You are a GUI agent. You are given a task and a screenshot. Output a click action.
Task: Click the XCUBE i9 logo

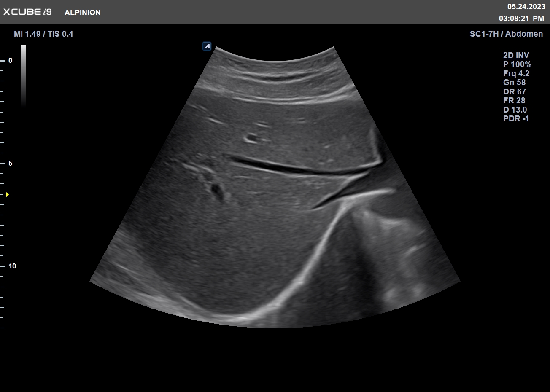pyautogui.click(x=27, y=12)
